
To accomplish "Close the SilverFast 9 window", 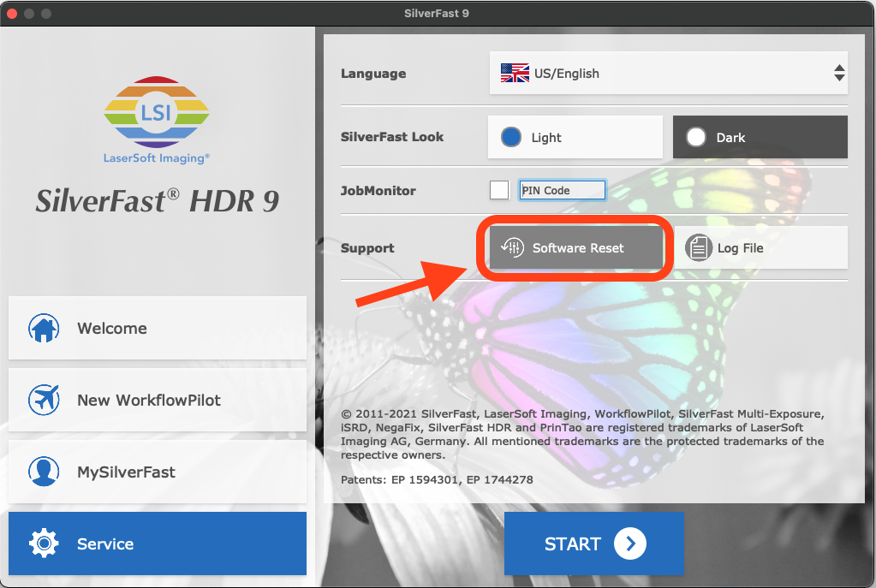I will tap(12, 14).
